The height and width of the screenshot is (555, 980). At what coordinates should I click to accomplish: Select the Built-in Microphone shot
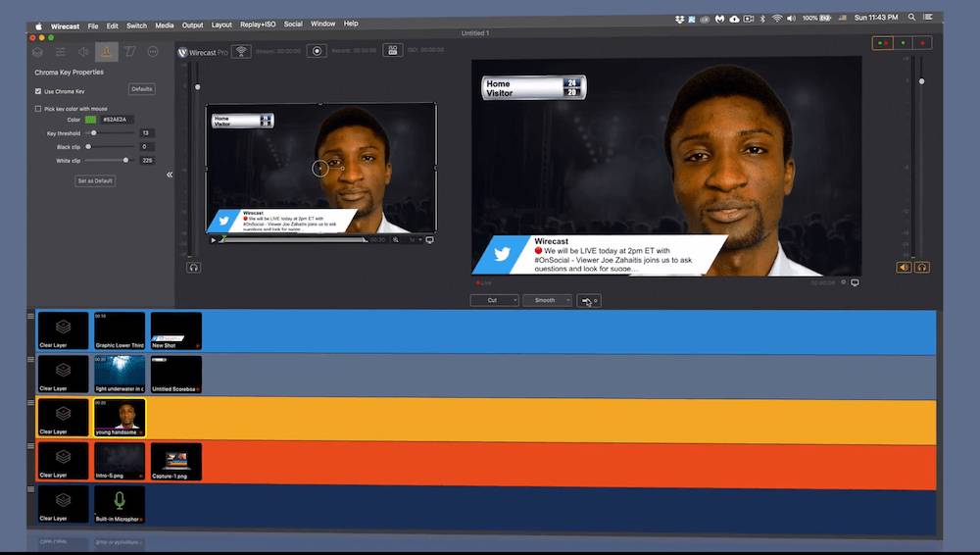point(120,504)
